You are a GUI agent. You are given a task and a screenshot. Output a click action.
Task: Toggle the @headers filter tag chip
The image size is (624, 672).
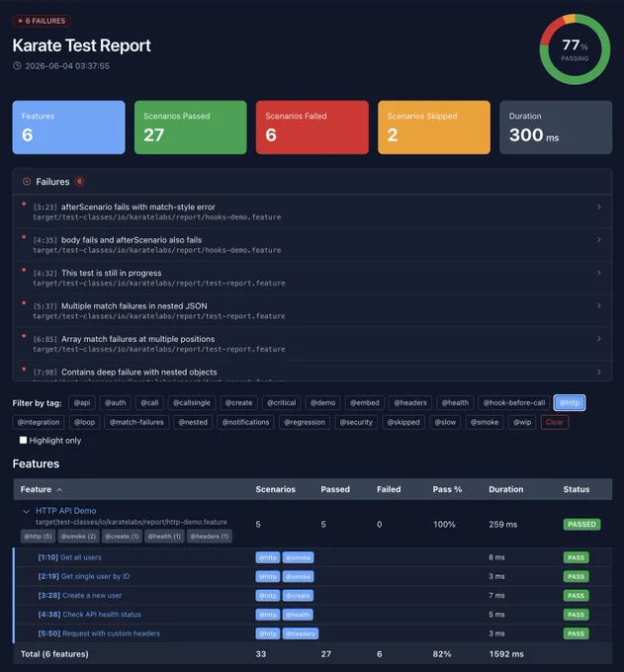[x=410, y=403]
